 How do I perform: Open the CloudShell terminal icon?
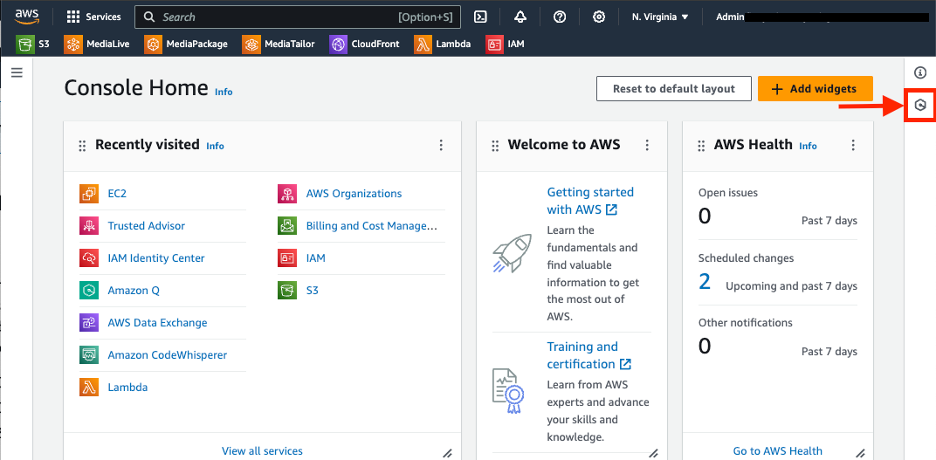point(480,17)
